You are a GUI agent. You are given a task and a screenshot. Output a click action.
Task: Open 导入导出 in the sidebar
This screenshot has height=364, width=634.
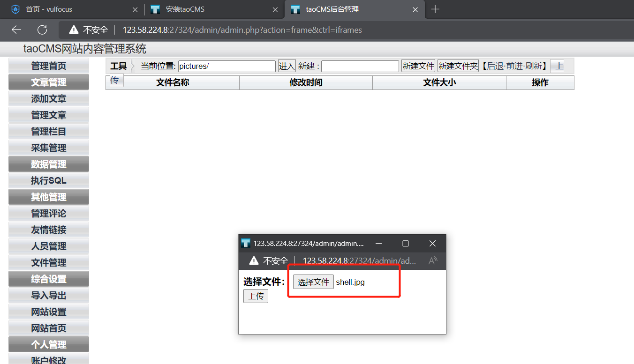(x=49, y=296)
